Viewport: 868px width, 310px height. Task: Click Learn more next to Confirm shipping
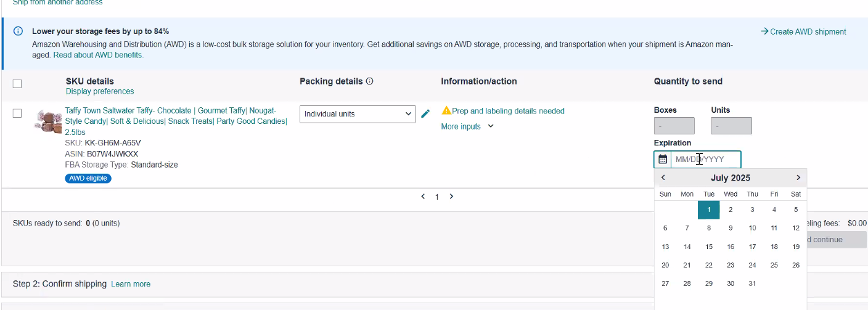pyautogui.click(x=131, y=284)
